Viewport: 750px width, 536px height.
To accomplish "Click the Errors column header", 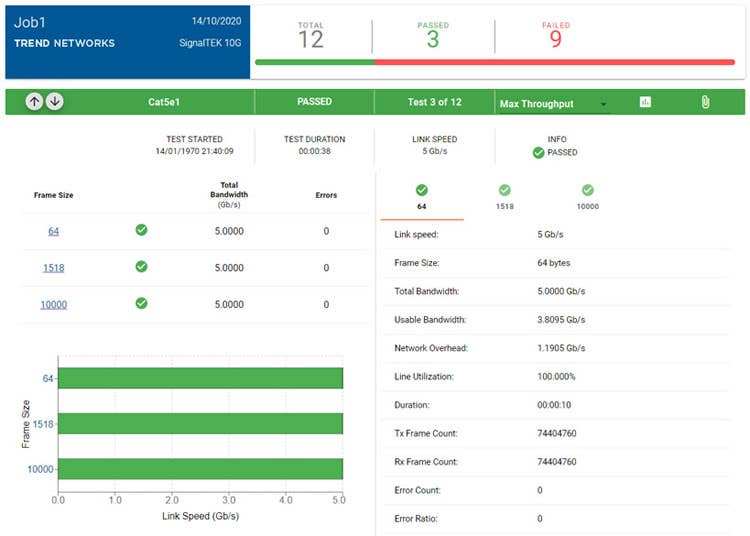I will (326, 195).
